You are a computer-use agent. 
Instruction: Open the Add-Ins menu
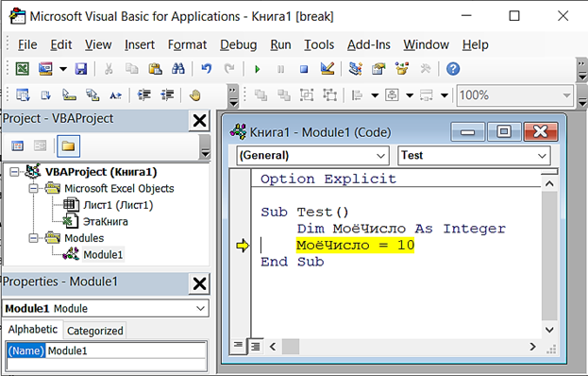coord(369,45)
